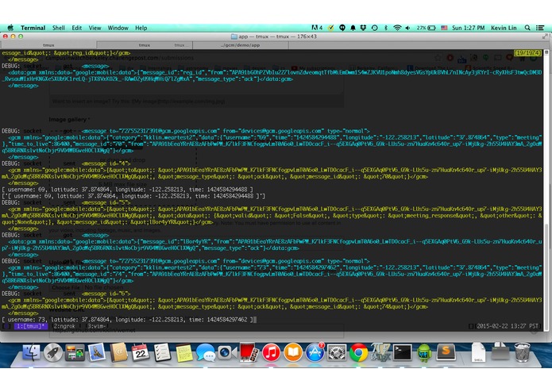The height and width of the screenshot is (392, 552).
Task: Open the Terminal application menu
Action: (x=33, y=28)
